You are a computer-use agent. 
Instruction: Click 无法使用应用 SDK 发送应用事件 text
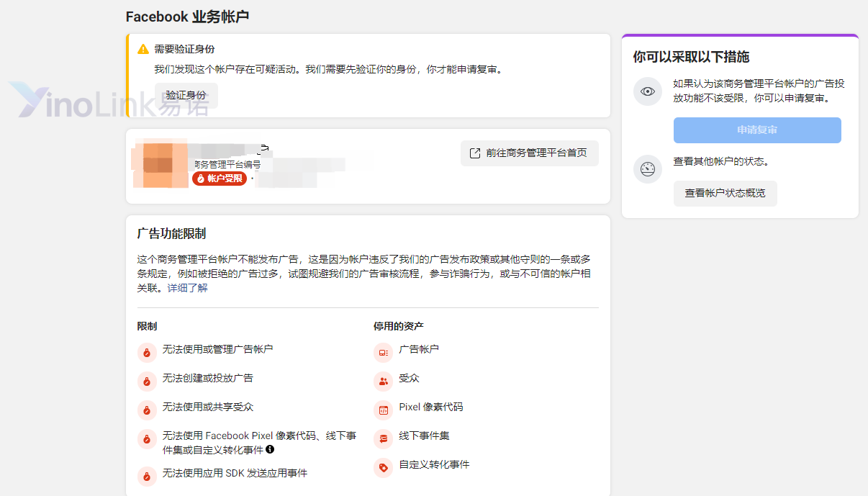235,473
